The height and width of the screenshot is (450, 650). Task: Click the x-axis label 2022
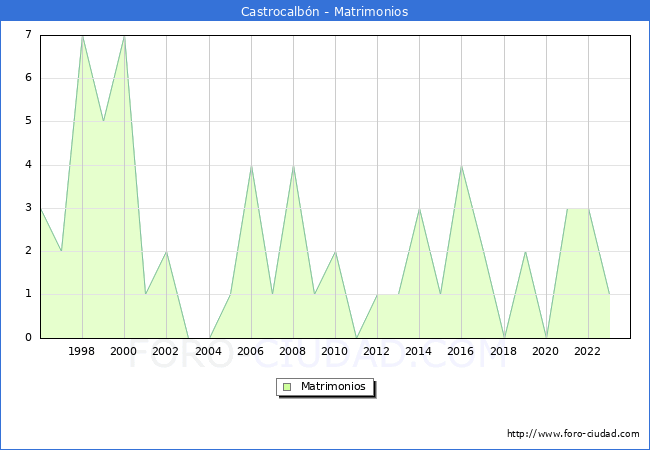click(x=587, y=351)
